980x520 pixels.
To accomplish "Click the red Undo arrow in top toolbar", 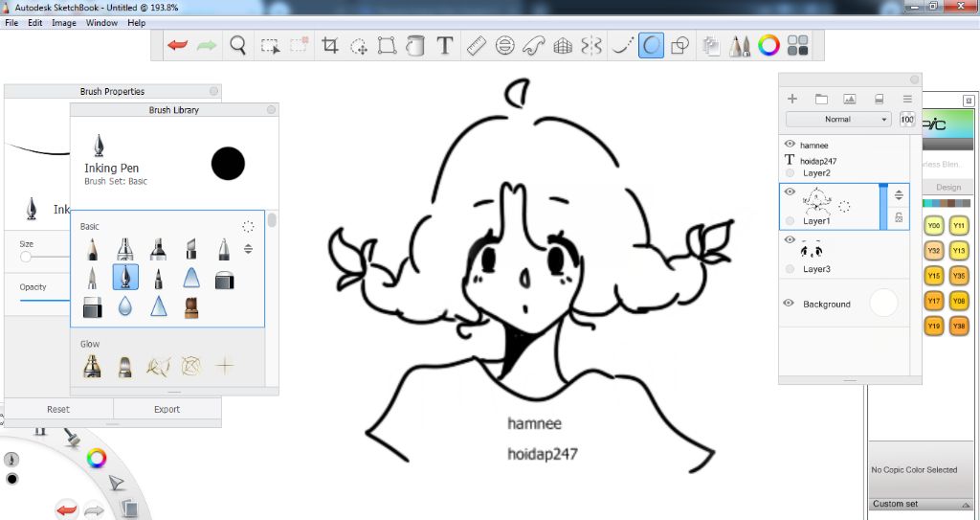I will click(177, 45).
